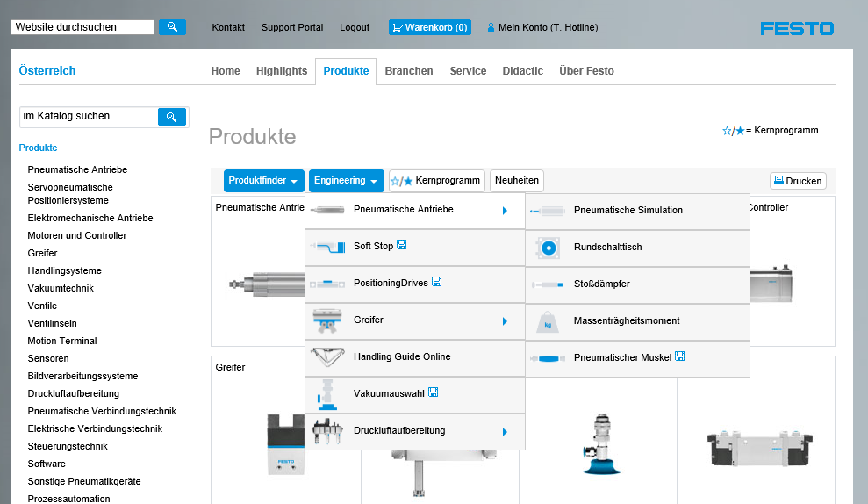Open Bildverarbeitungssysteme in the sidebar
868x504 pixels.
[83, 376]
